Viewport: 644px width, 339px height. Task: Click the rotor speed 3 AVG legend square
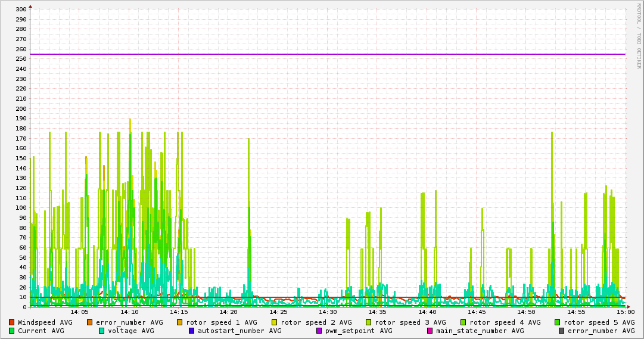[x=369, y=322]
